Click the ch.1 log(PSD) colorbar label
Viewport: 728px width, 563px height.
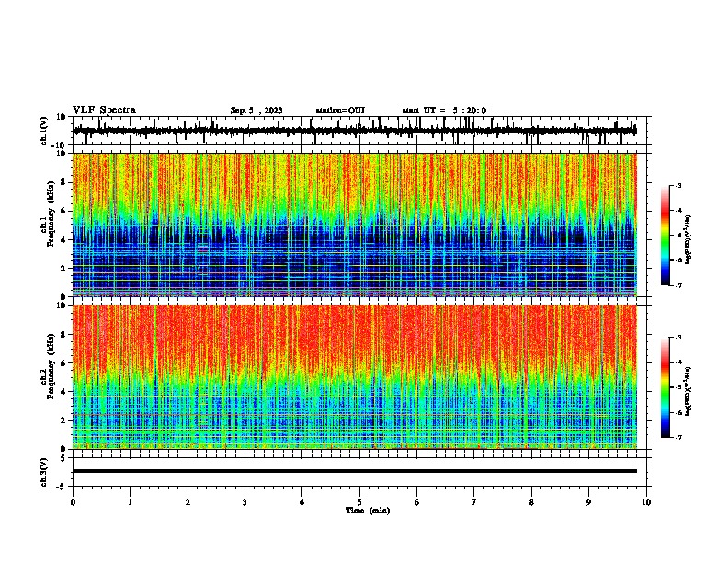pyautogui.click(x=688, y=240)
